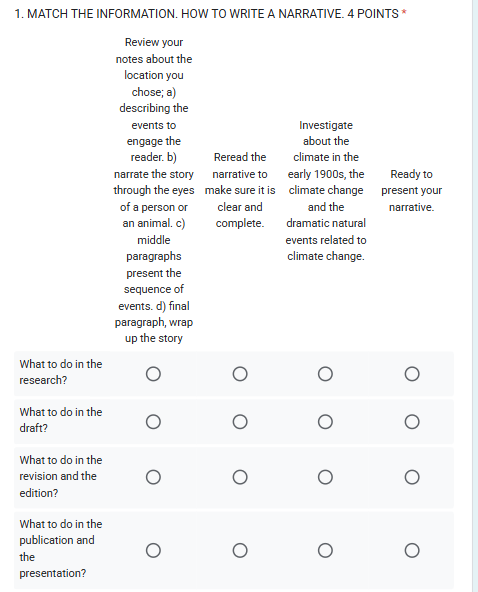Pick 'Ready to present' for publication and presentation
The image size is (478, 592).
click(412, 550)
